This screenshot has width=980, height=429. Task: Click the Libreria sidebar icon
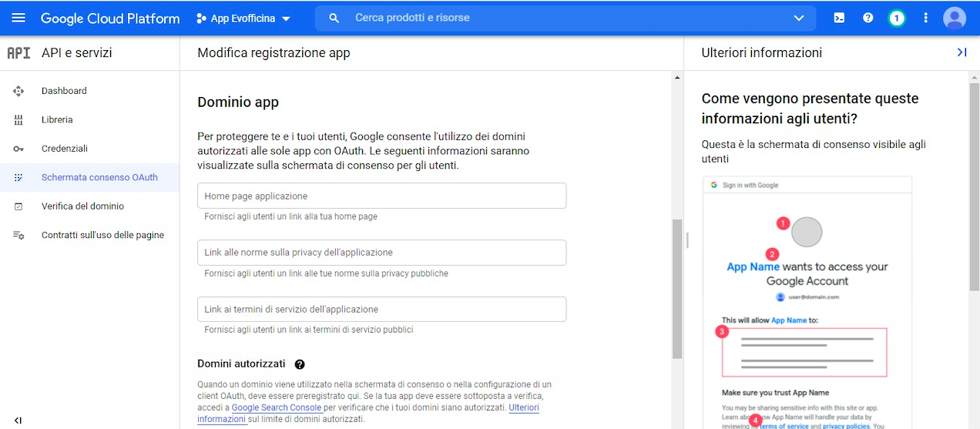coord(18,120)
